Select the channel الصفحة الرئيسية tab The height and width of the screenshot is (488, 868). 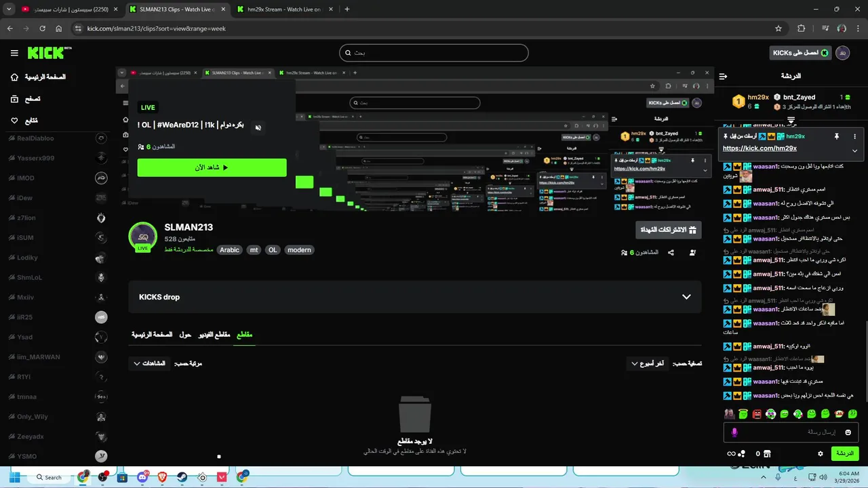coord(152,334)
